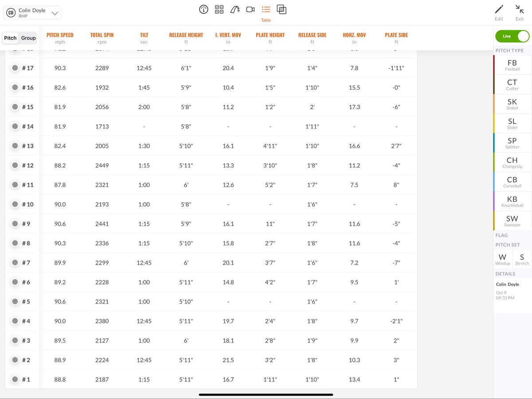Tag pitch as SP Splitter
The width and height of the screenshot is (532, 399).
pos(512,143)
